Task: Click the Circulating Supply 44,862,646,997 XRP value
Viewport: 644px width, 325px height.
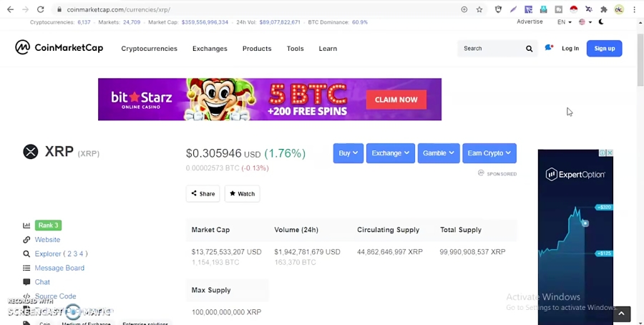Action: pyautogui.click(x=390, y=252)
